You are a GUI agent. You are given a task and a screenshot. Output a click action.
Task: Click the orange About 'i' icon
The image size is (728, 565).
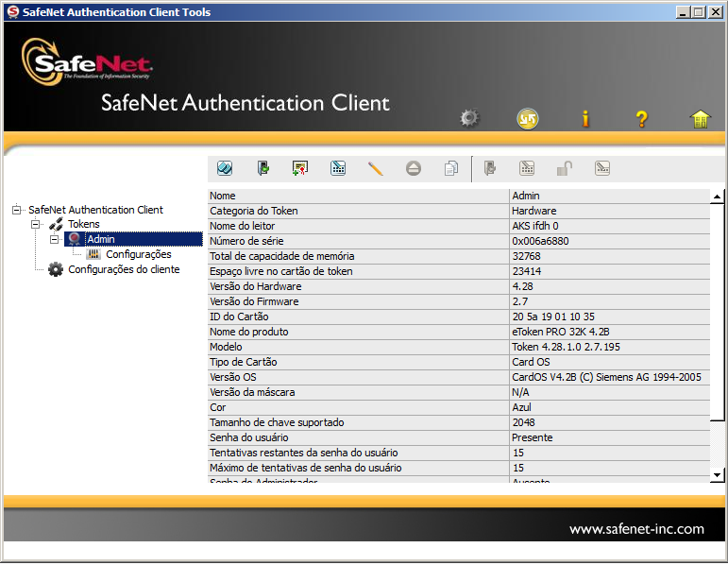(585, 118)
